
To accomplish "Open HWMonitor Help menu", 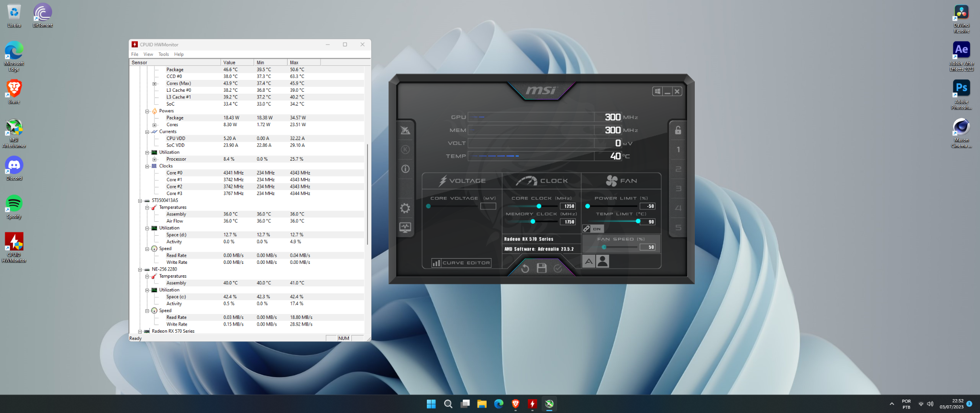I will 179,54.
